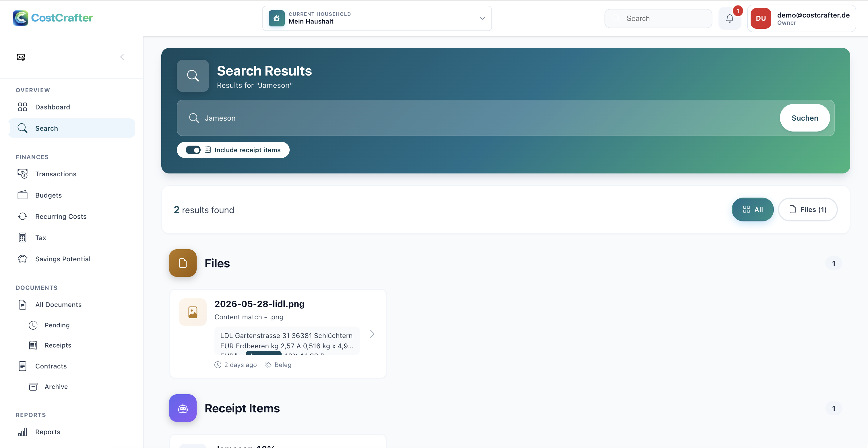Open the Reports bar chart icon
868x448 pixels.
point(23,432)
